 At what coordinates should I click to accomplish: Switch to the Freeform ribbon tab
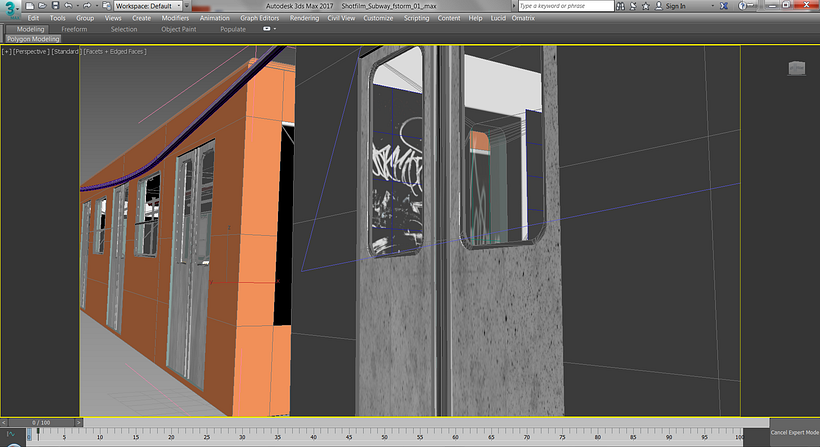74,29
